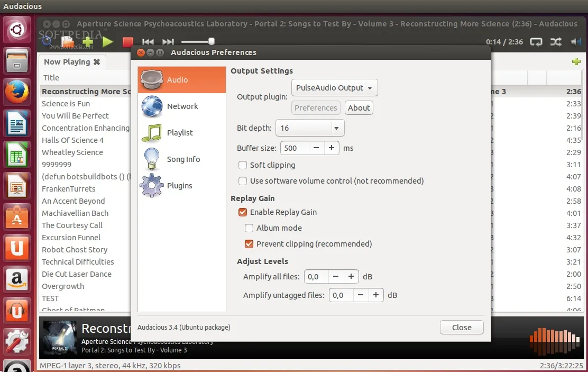Click the playback seek slider
The image size is (588, 372).
click(197, 41)
